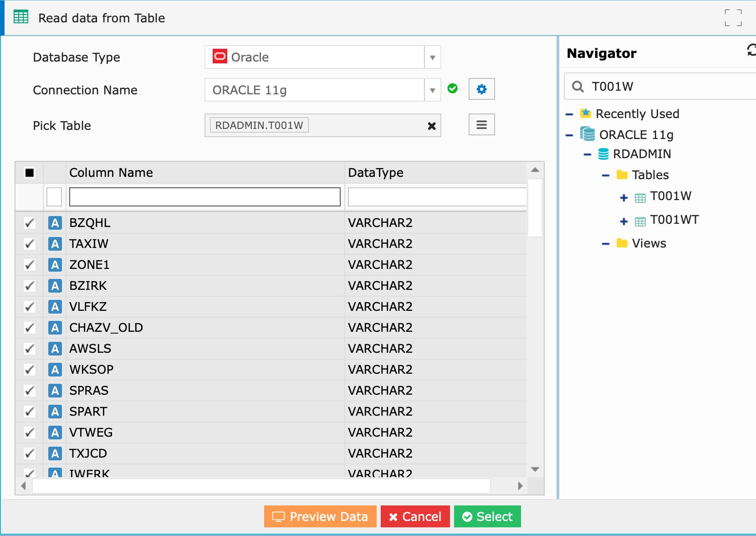This screenshot has width=756, height=536.
Task: Open the Database Type dropdown
Action: (x=432, y=57)
